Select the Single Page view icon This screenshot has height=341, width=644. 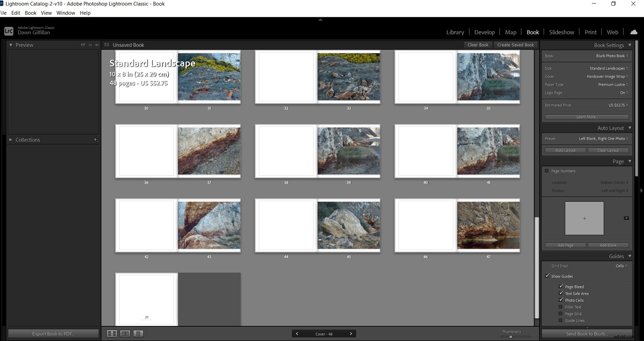point(138,333)
